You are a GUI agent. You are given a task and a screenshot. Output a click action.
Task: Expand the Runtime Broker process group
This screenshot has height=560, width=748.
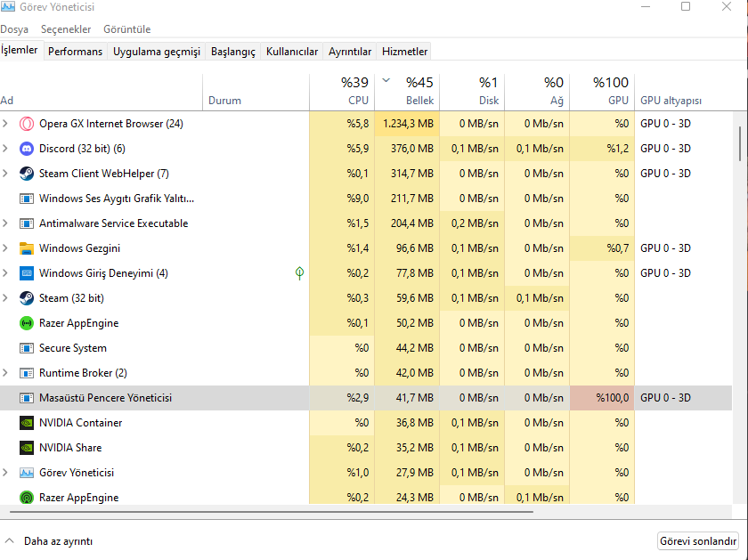(x=6, y=373)
